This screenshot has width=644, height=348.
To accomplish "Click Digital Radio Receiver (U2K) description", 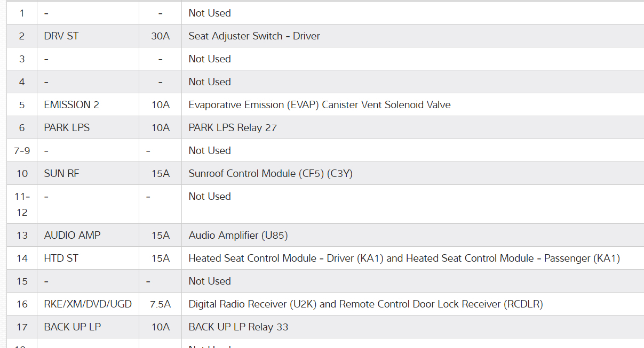I will (365, 304).
